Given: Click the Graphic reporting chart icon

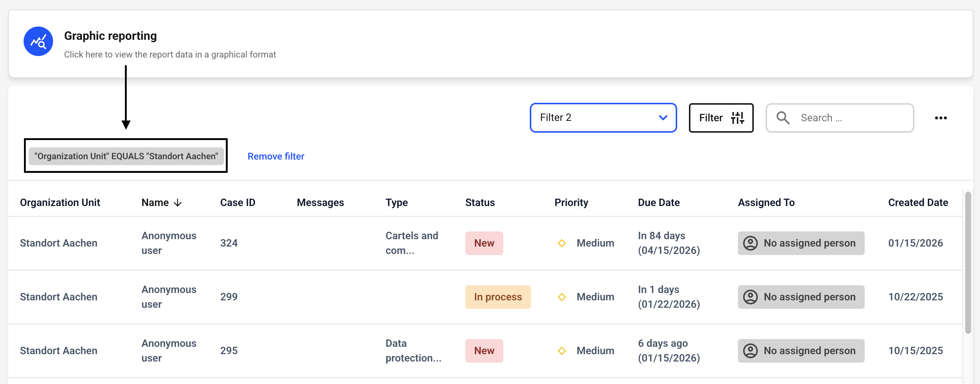Looking at the screenshot, I should (x=38, y=42).
